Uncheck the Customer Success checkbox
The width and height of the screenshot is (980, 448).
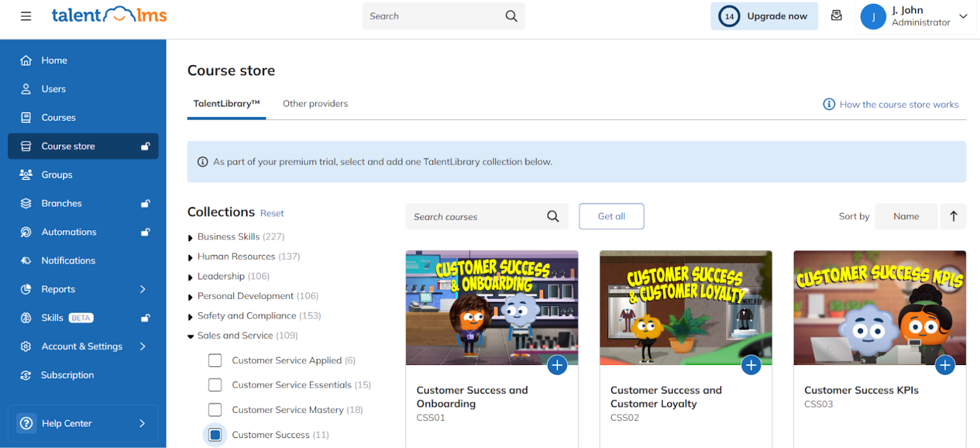215,435
